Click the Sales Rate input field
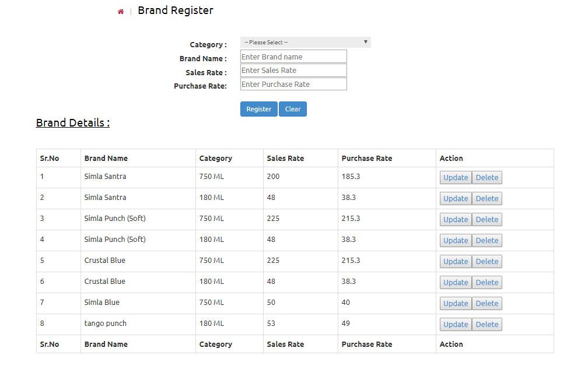 pyautogui.click(x=293, y=71)
